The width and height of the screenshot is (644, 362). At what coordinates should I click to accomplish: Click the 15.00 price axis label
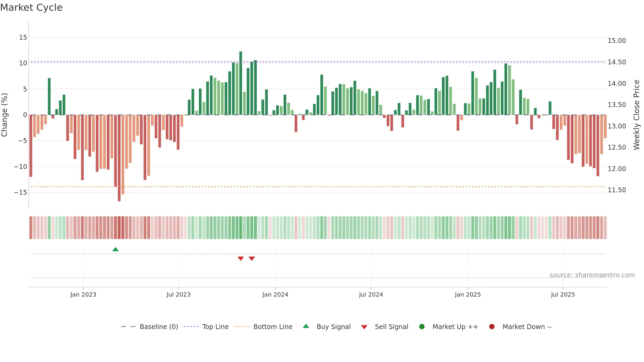(x=617, y=40)
